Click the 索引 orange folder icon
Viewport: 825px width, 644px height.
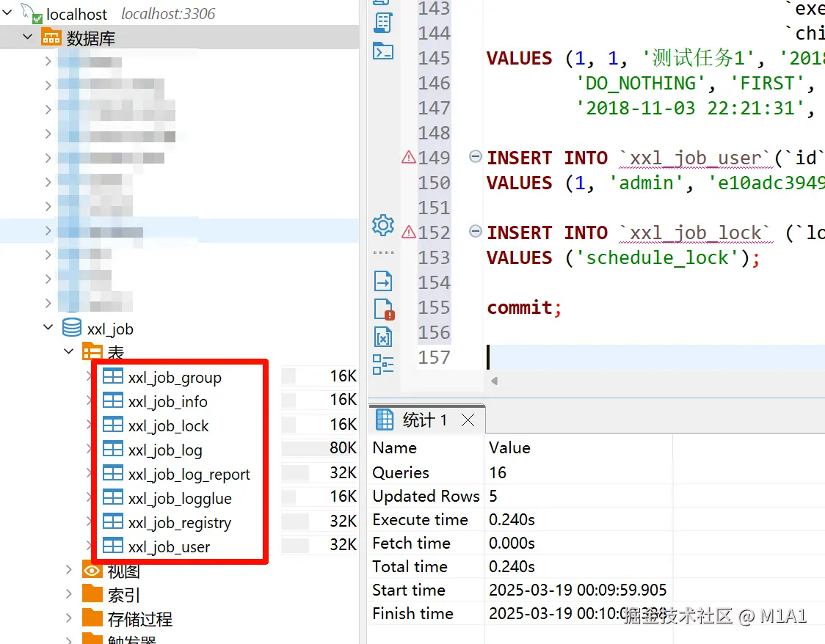click(92, 594)
